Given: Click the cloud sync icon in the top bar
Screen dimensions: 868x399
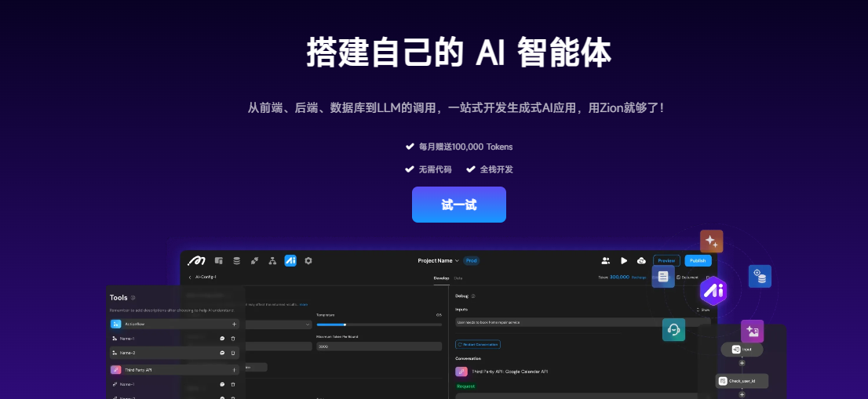Looking at the screenshot, I should pos(642,260).
